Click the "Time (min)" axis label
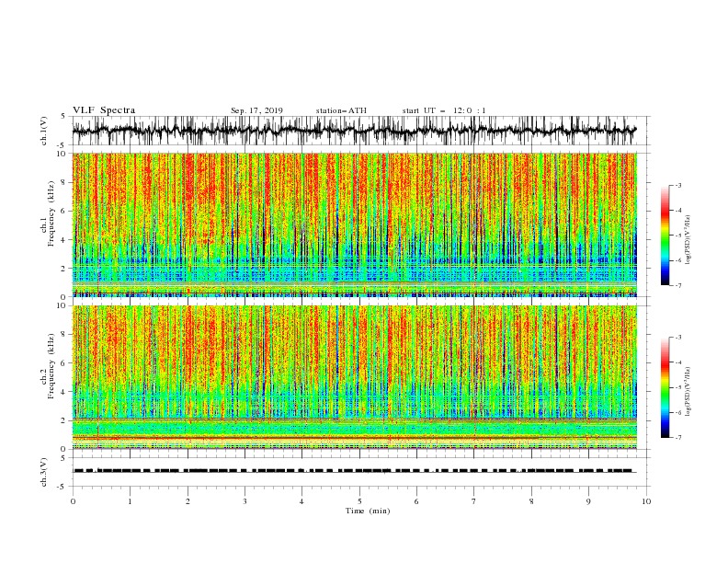Image resolution: width=728 pixels, height=563 pixels. tap(368, 511)
